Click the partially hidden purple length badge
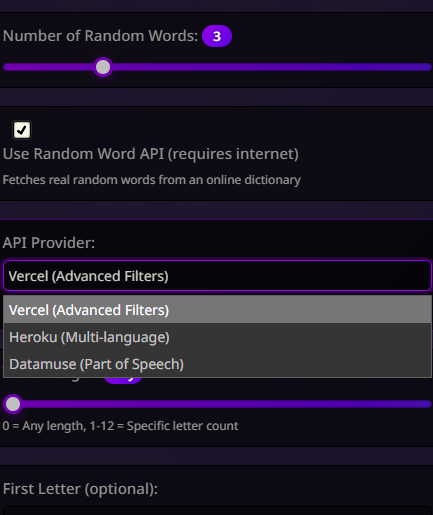433x515 pixels. click(123, 380)
